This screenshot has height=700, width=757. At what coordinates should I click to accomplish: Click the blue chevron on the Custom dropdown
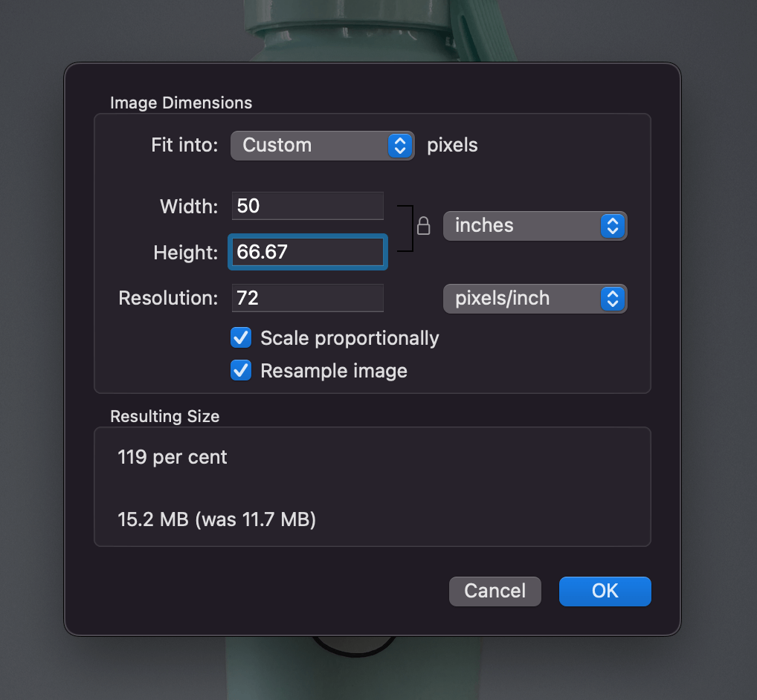pyautogui.click(x=399, y=146)
